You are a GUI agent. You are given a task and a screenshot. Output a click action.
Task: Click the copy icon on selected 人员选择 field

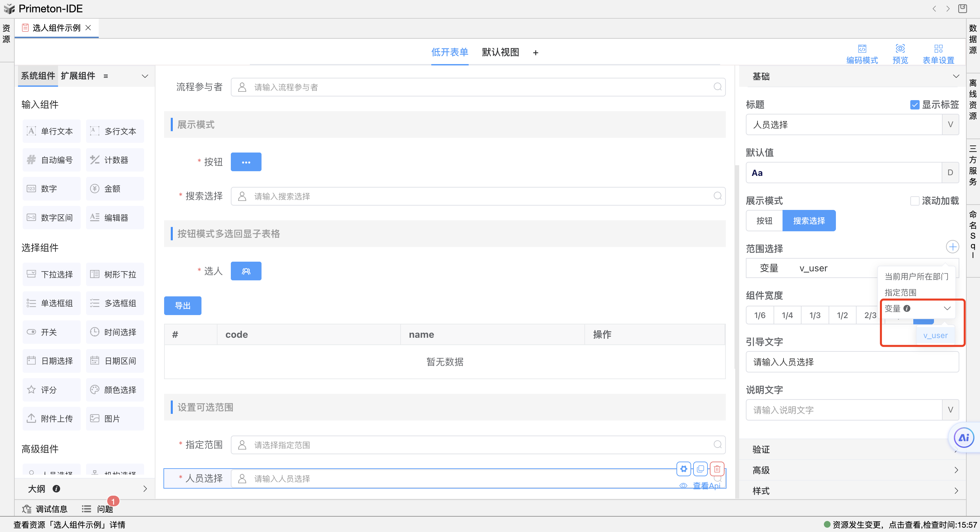point(700,469)
